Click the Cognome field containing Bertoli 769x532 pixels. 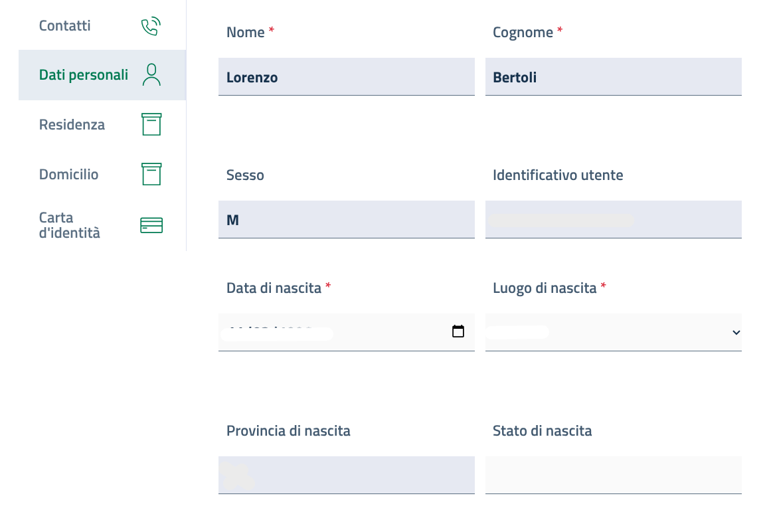click(x=613, y=77)
